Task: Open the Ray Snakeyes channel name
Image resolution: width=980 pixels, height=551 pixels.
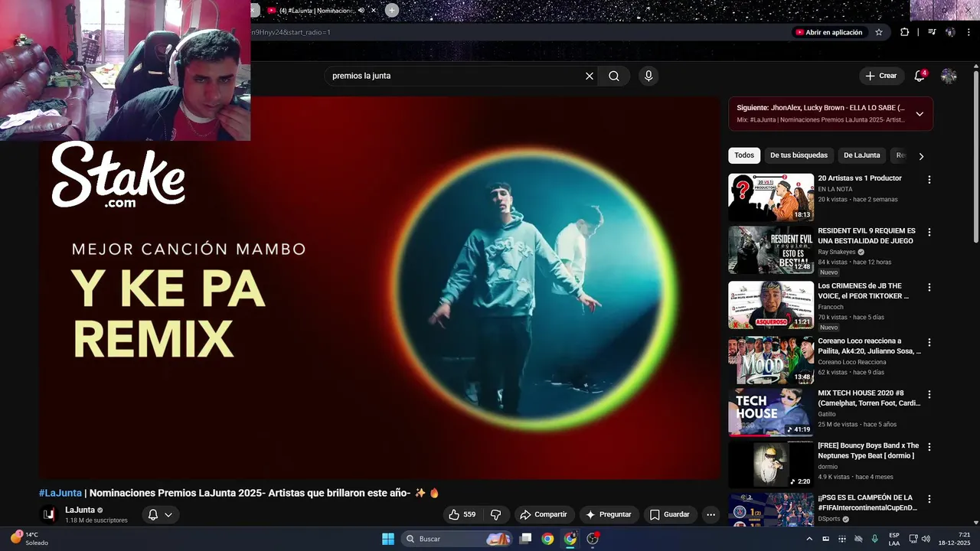Action: point(837,252)
